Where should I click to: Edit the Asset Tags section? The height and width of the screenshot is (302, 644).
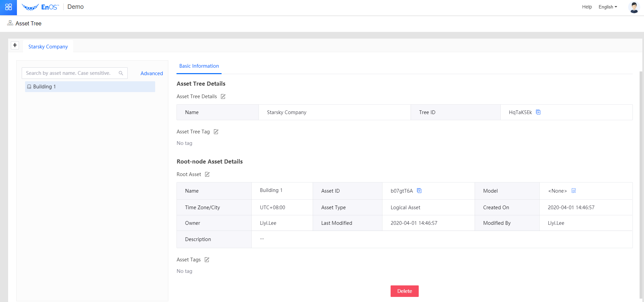coord(207,260)
